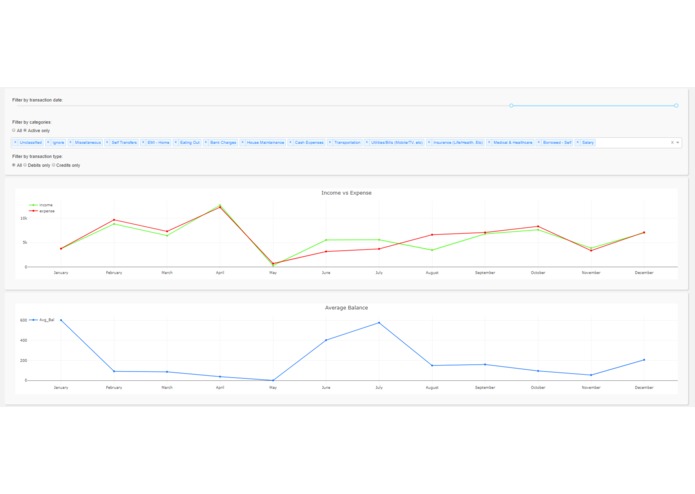The width and height of the screenshot is (695, 494).
Task: Toggle the Avg_Bal legend entry
Action: pos(42,320)
